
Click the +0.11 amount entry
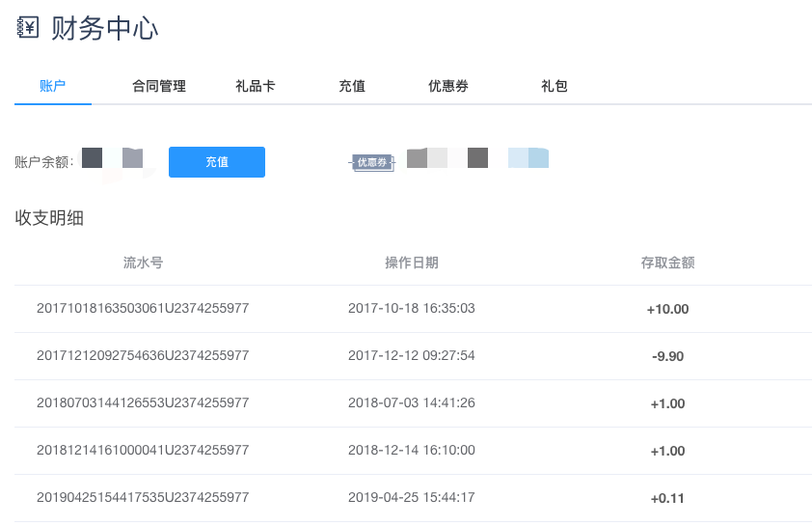668,499
